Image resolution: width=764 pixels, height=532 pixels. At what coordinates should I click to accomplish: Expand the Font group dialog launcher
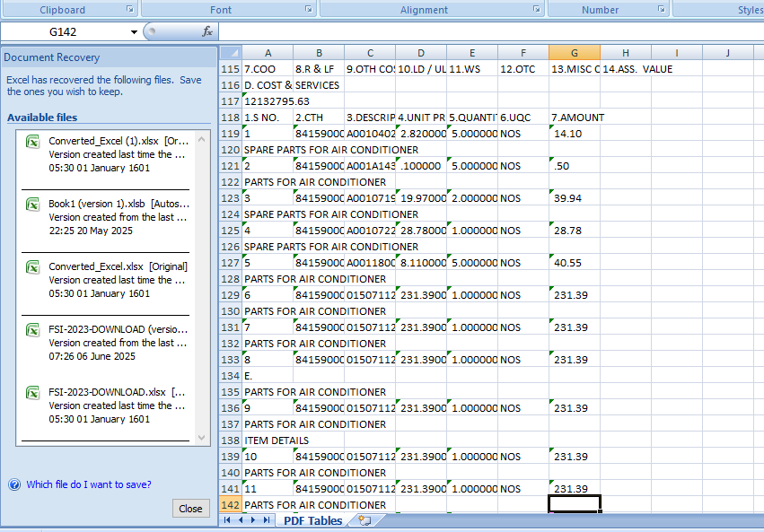coord(307,9)
